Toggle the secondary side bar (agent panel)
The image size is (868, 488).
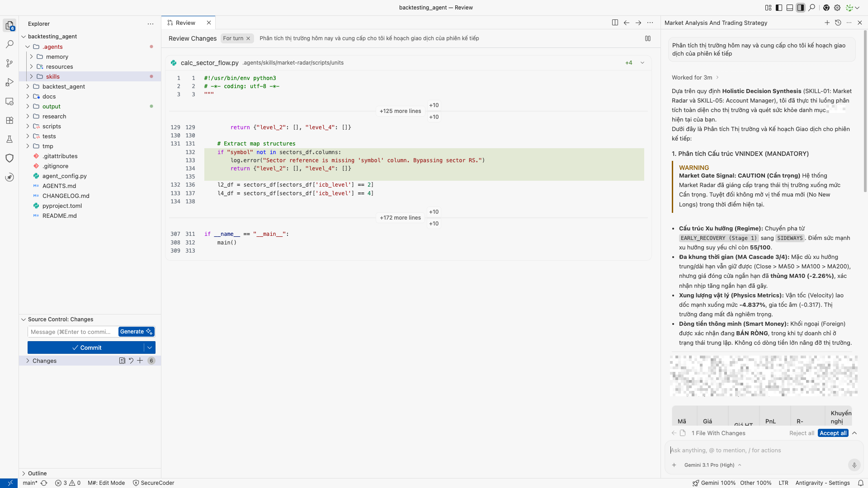click(801, 8)
